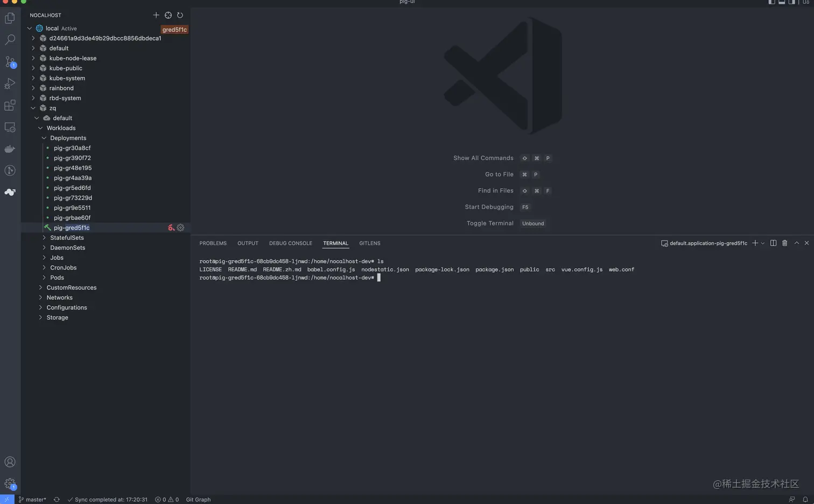Expand the StatefulSets node

click(44, 237)
